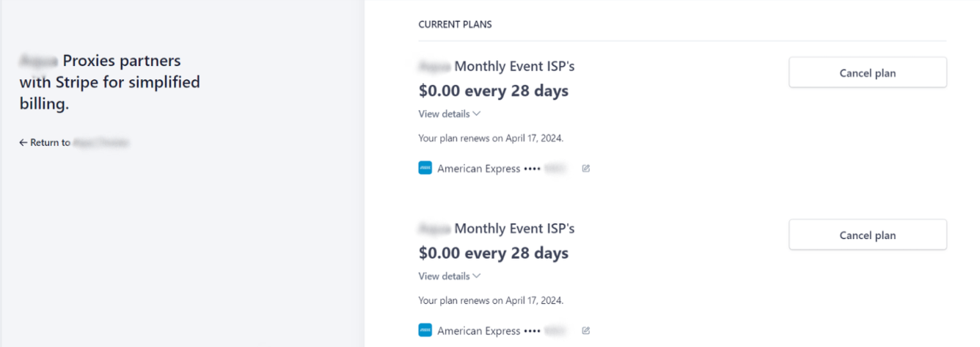Expand View details for the first plan

pyautogui.click(x=449, y=114)
